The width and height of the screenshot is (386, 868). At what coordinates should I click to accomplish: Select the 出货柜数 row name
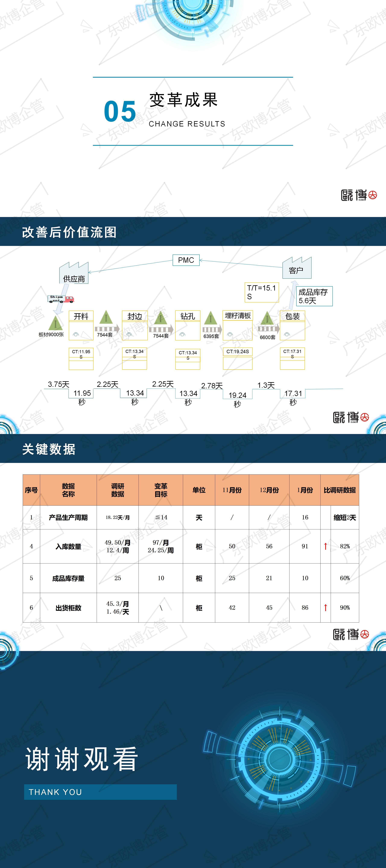68,608
